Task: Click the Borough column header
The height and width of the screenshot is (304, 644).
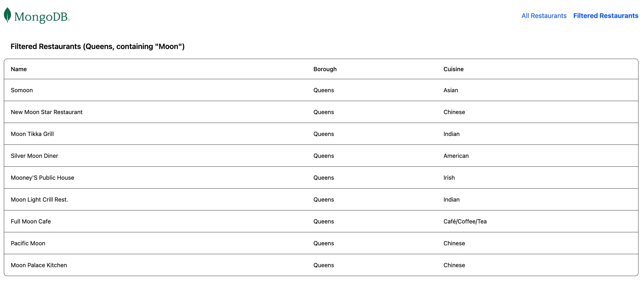Action: click(325, 69)
